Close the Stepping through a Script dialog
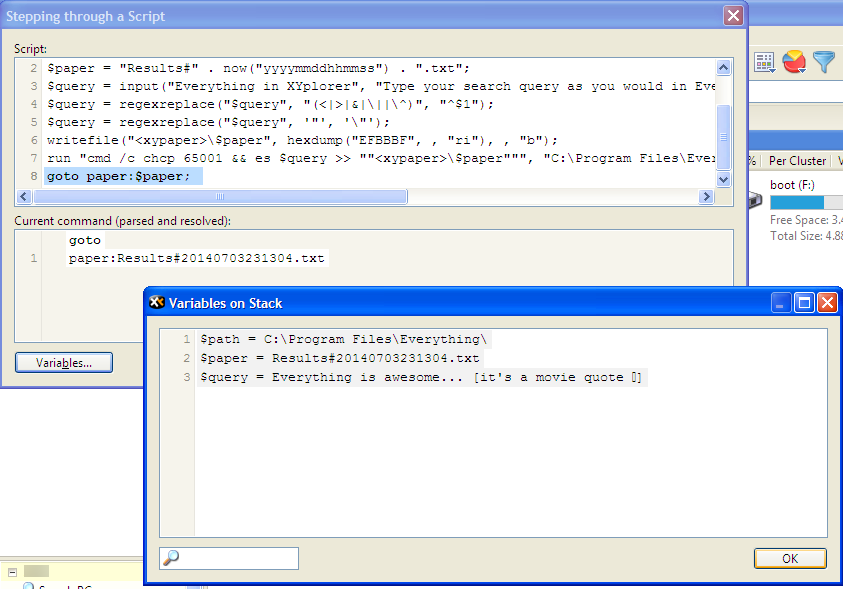Screen dimensions: 843x589 click(x=734, y=16)
